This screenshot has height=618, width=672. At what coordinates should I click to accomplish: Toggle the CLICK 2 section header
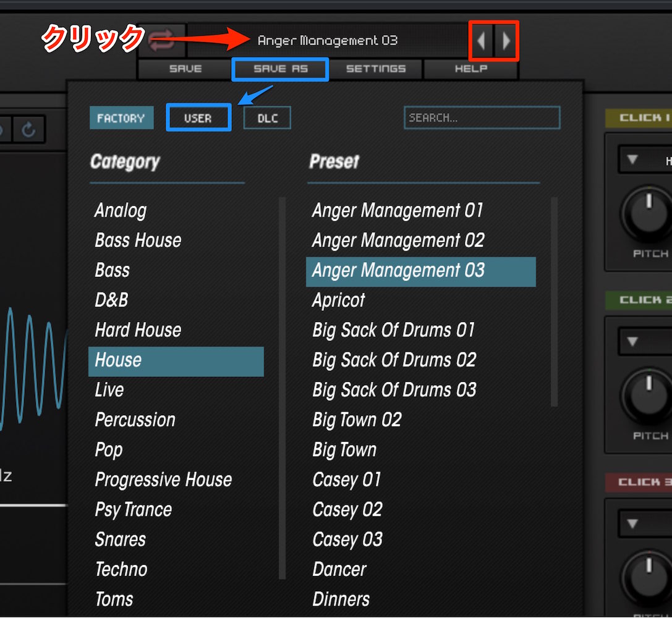click(639, 300)
